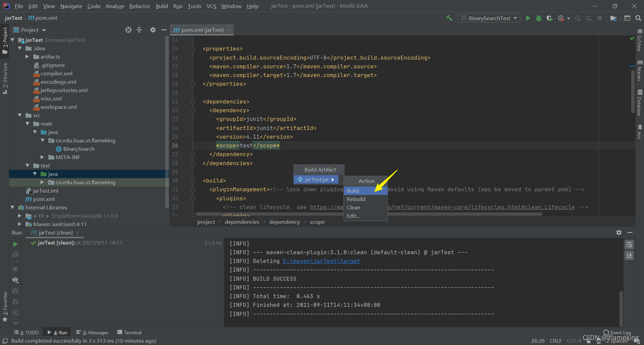Select pom.xml in project tree
The image size is (644, 345).
click(x=44, y=199)
